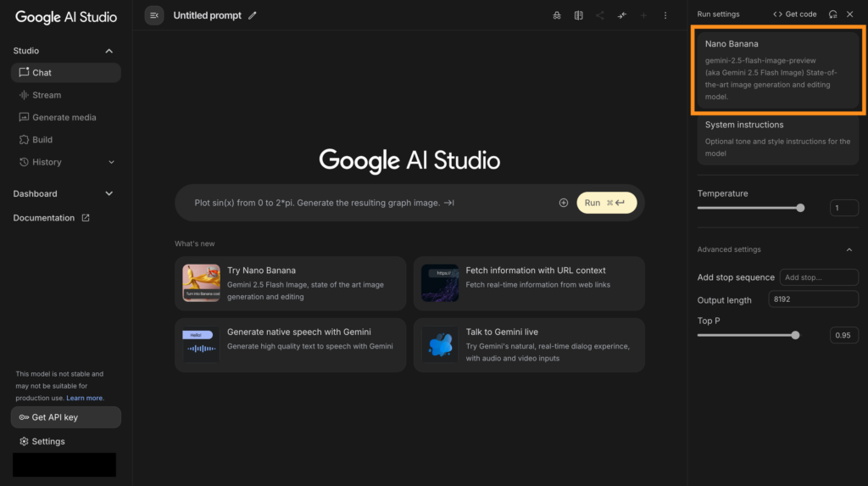Open the Try Nano Banana card

click(290, 283)
